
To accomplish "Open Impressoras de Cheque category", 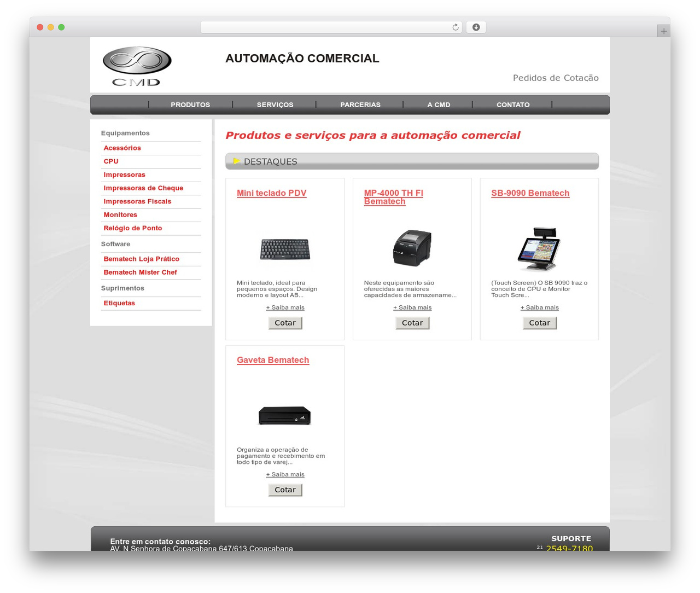I will point(143,188).
